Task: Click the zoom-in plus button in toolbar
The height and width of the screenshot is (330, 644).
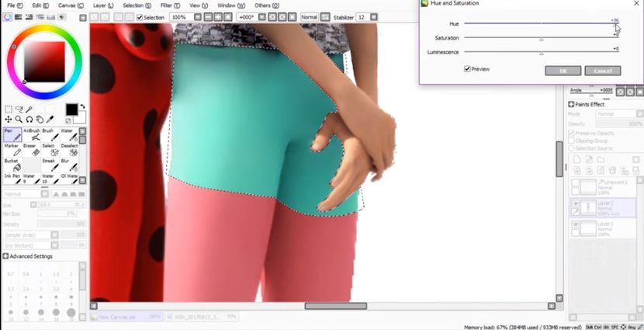Action: 218,17
